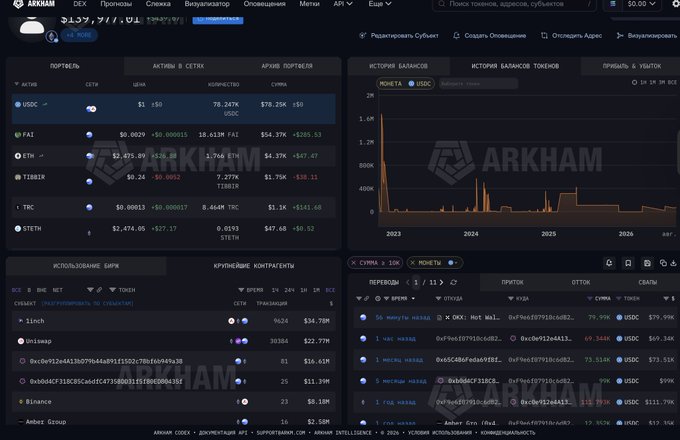The image size is (680, 440).
Task: Remove the МОНЕТЫ filter chip with its X
Action: [412, 263]
